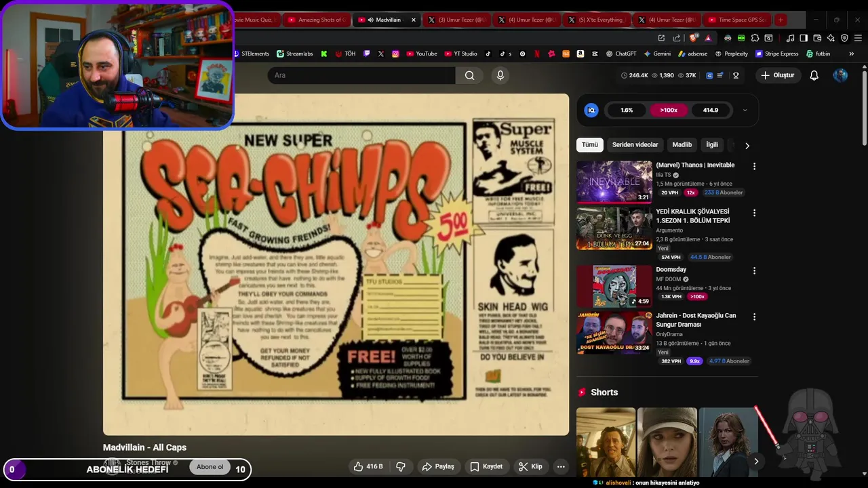The image size is (868, 488).
Task: Open the account avatar menu
Action: point(840,75)
